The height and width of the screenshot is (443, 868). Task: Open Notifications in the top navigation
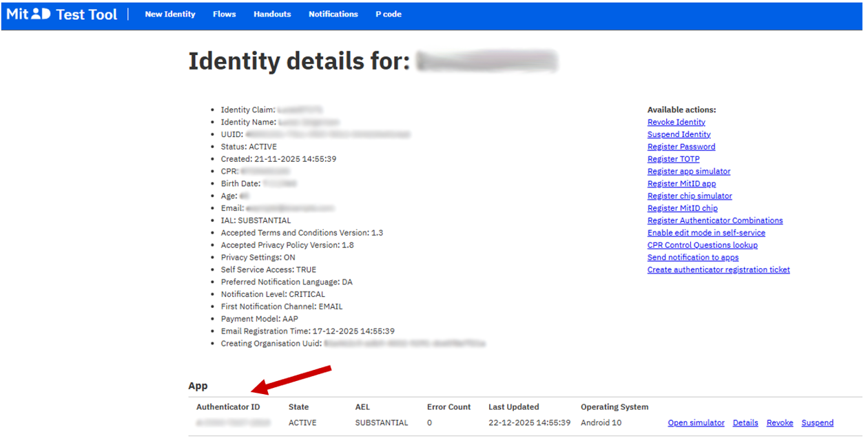(333, 14)
